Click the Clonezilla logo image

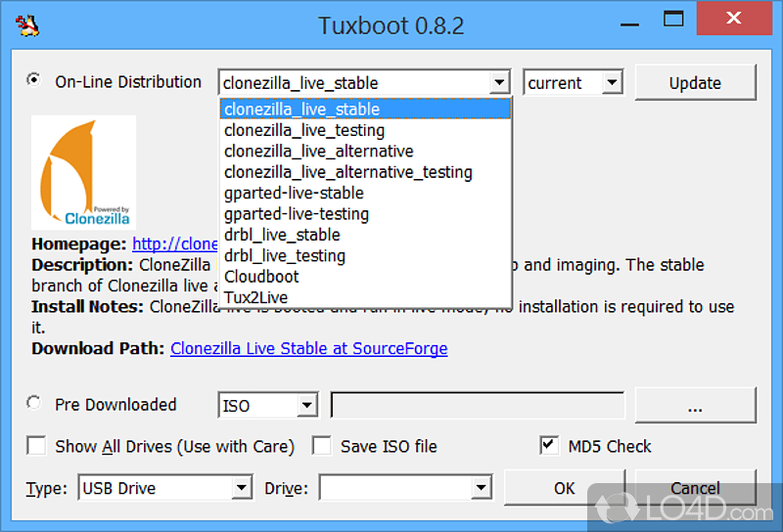pos(83,172)
